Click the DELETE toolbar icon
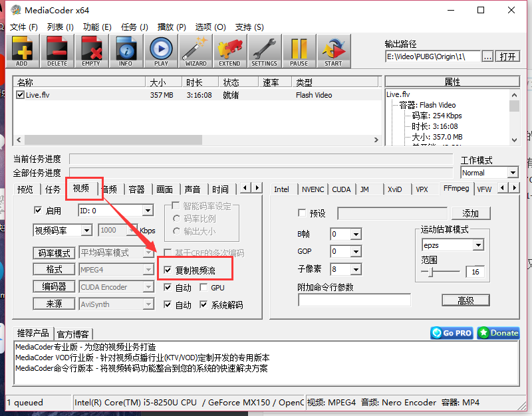This screenshot has width=532, height=416. point(57,51)
